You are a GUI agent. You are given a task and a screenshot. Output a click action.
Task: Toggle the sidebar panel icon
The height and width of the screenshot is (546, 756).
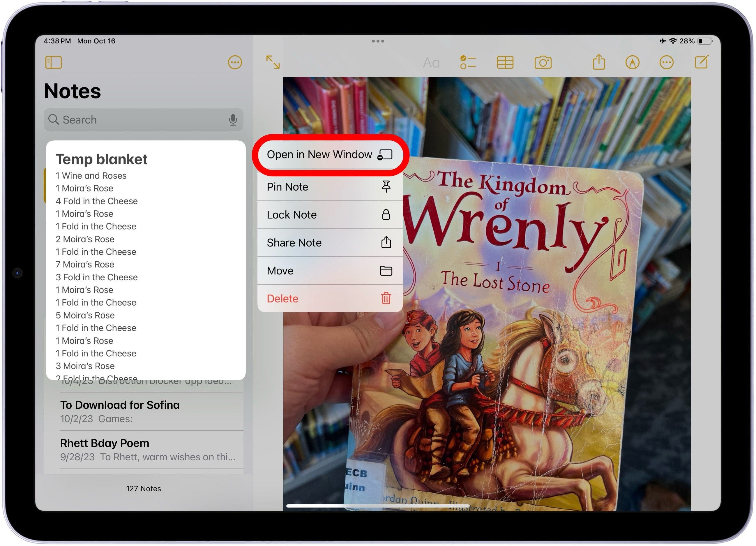pos(53,62)
